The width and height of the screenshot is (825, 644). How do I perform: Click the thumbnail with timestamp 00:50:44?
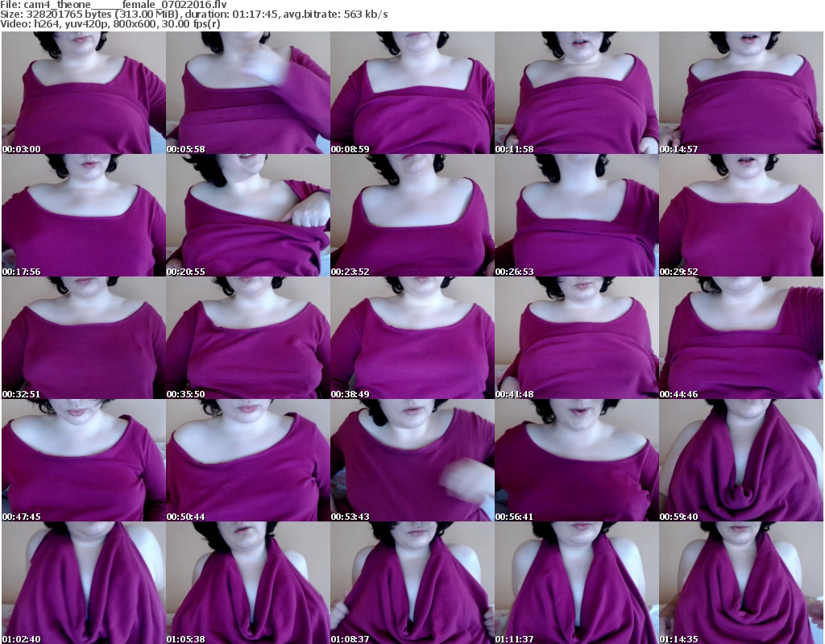coord(248,460)
